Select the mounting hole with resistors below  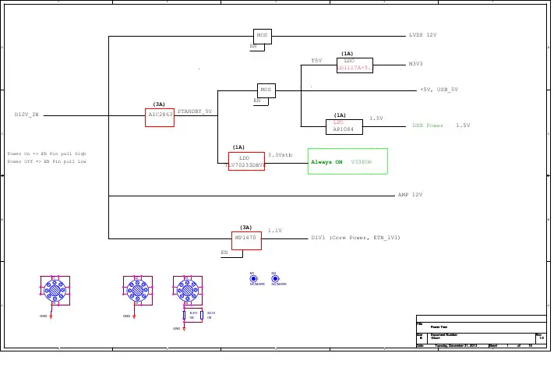(x=187, y=289)
